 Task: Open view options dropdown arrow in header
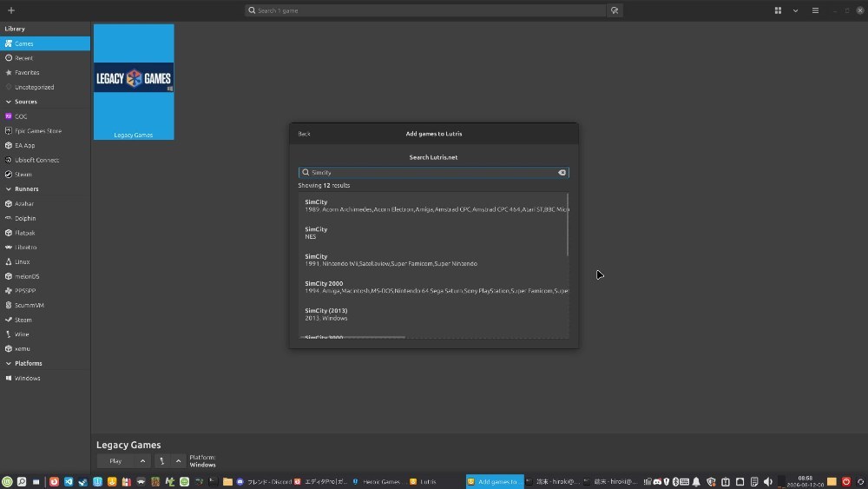[795, 10]
